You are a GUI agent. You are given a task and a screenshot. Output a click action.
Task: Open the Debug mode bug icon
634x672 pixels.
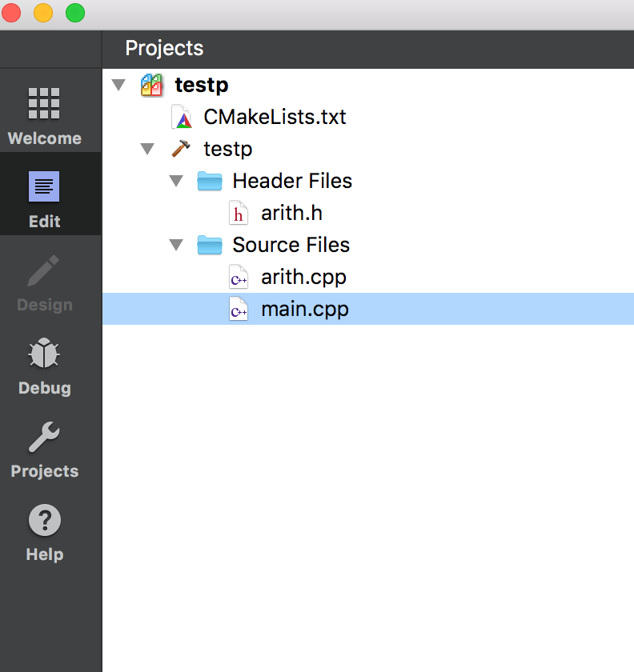click(x=44, y=354)
